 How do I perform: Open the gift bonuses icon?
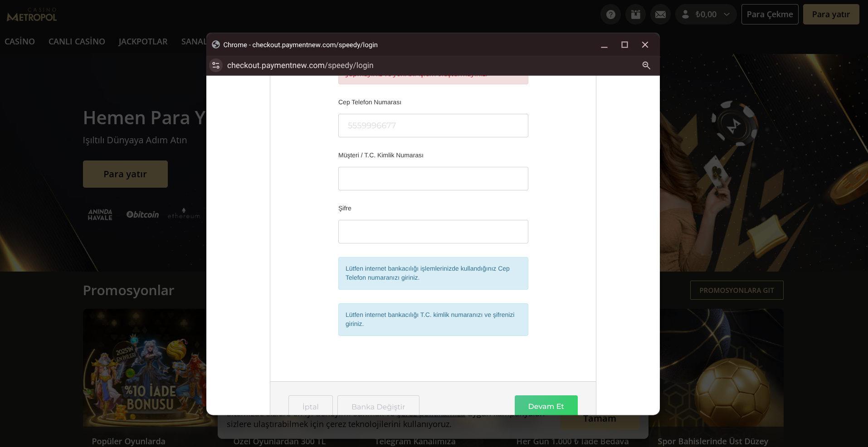[x=635, y=15]
